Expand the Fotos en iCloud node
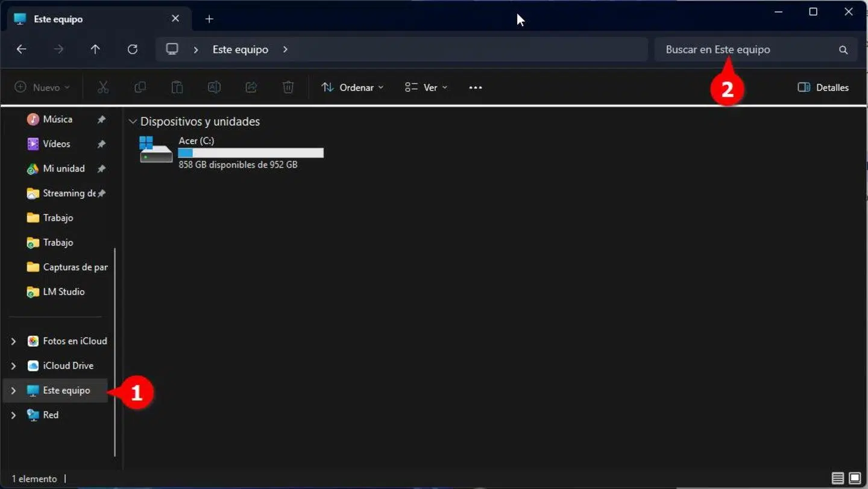 13,341
